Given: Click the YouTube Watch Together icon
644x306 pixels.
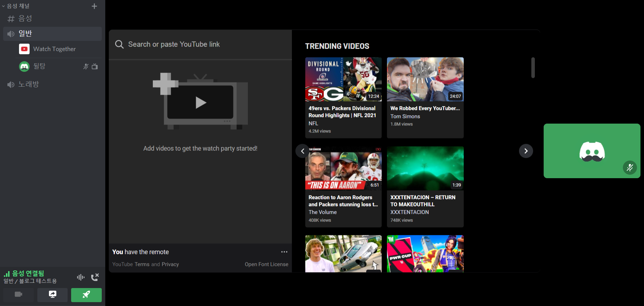Looking at the screenshot, I should tap(24, 49).
